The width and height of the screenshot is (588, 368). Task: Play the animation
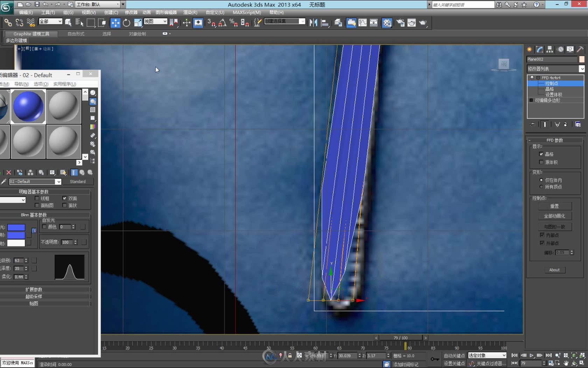point(532,355)
